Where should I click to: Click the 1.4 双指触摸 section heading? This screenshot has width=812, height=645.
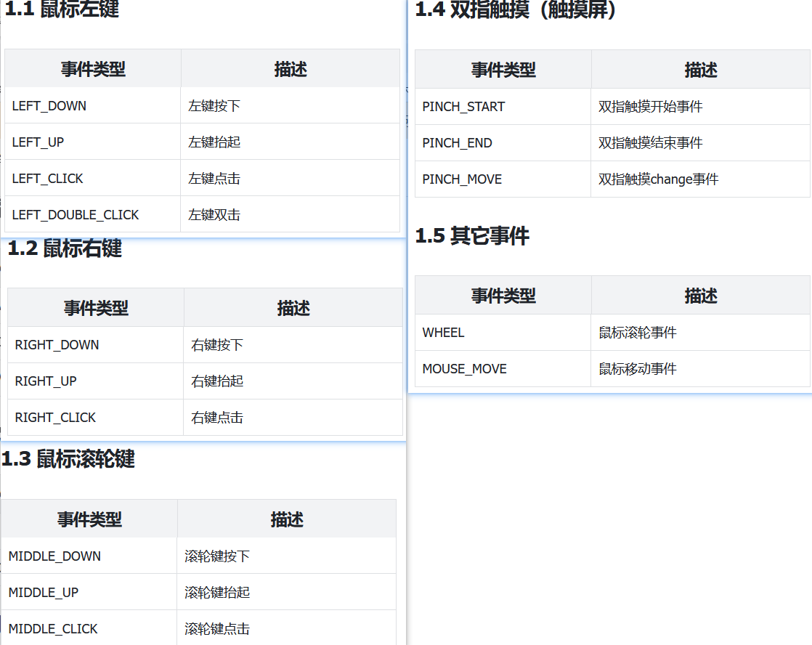[x=516, y=10]
